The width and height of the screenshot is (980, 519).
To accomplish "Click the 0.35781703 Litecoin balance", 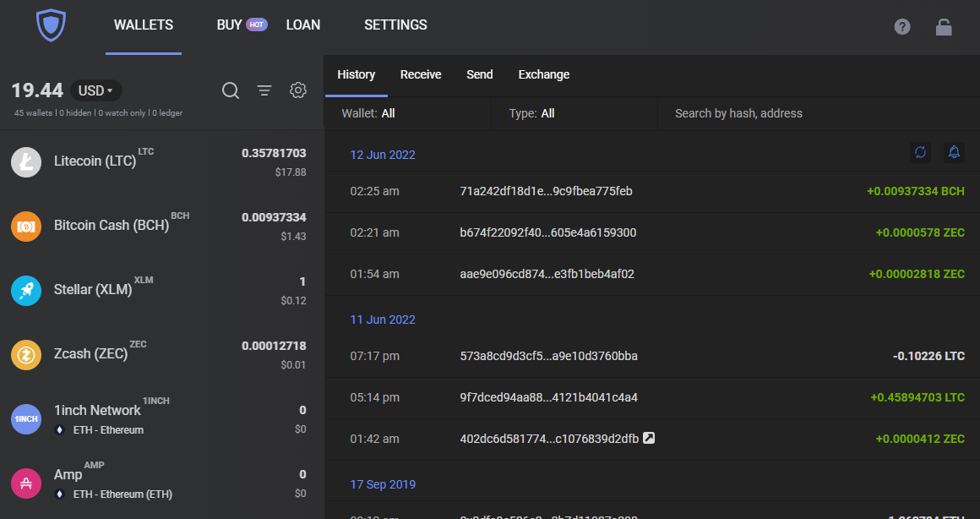I will (x=274, y=153).
